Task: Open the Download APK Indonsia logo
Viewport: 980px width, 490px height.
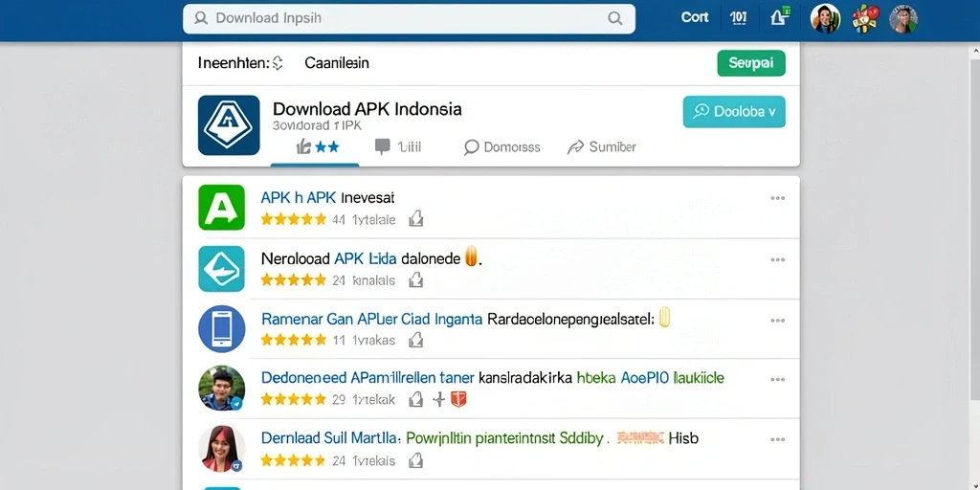Action: (229, 125)
